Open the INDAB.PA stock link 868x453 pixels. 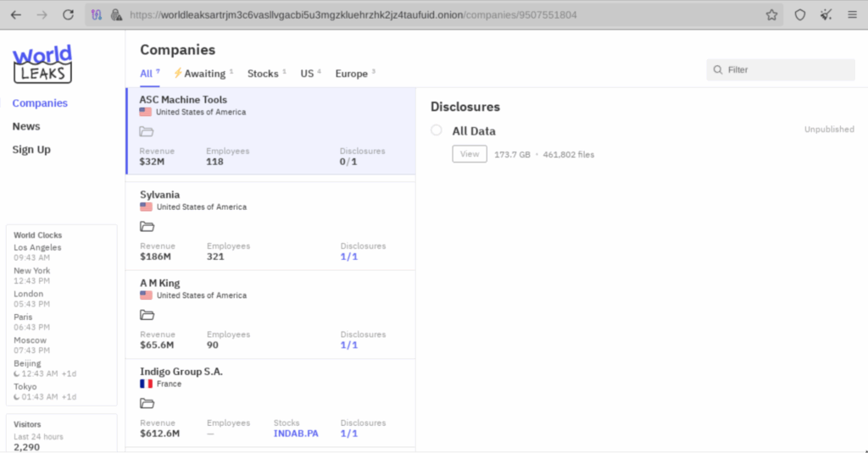pos(296,434)
